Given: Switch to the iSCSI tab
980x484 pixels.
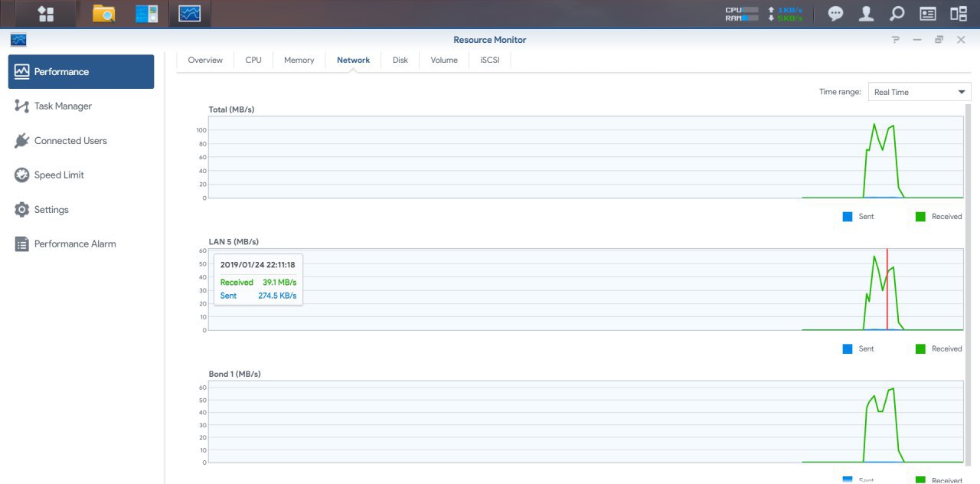Looking at the screenshot, I should 490,60.
